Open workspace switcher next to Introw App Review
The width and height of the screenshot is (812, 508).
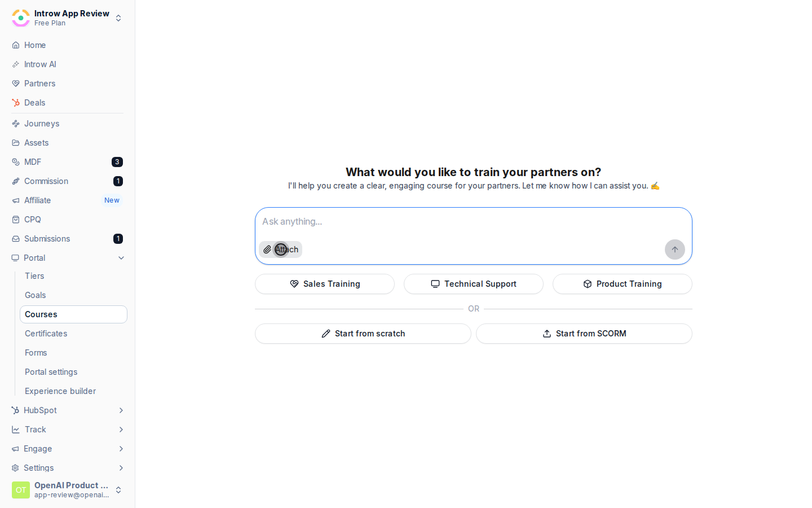point(118,18)
